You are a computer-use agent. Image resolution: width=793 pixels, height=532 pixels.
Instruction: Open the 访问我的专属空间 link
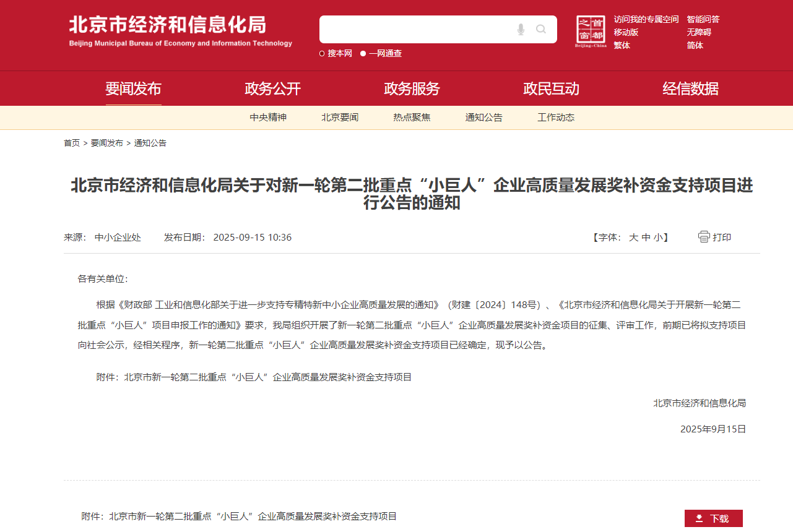tap(646, 19)
